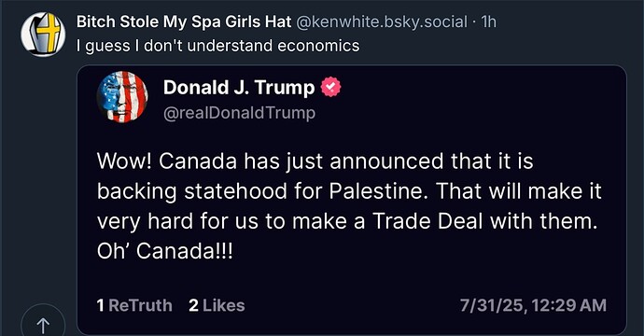Click the opening word "Wow!" in the post
Screen dimensions: 644x336
coord(124,161)
